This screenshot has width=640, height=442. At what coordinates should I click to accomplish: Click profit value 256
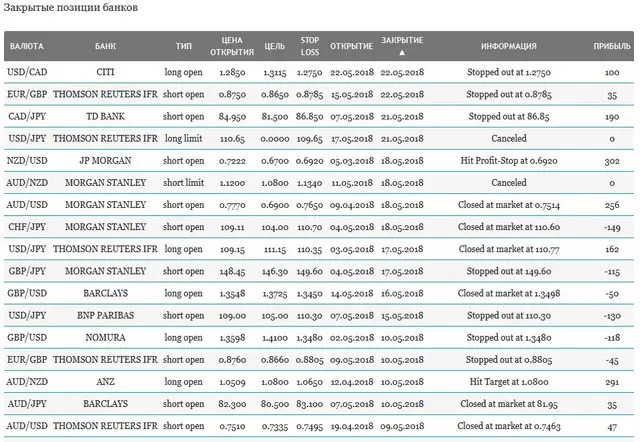pos(612,205)
